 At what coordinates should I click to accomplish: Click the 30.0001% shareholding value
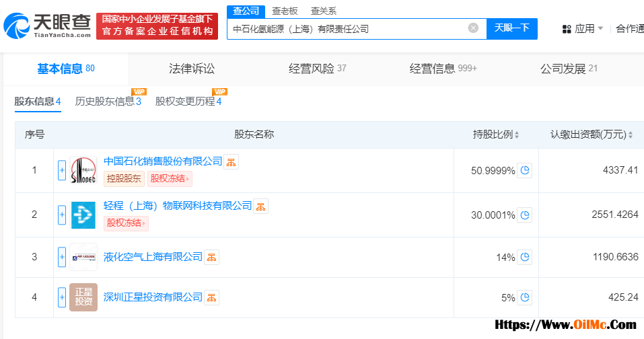pyautogui.click(x=493, y=215)
